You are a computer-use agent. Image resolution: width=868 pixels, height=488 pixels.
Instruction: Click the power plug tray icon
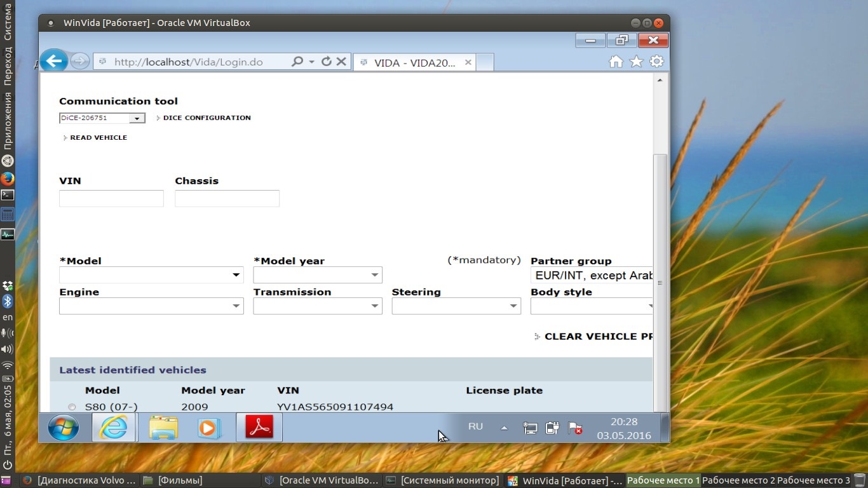click(x=552, y=428)
